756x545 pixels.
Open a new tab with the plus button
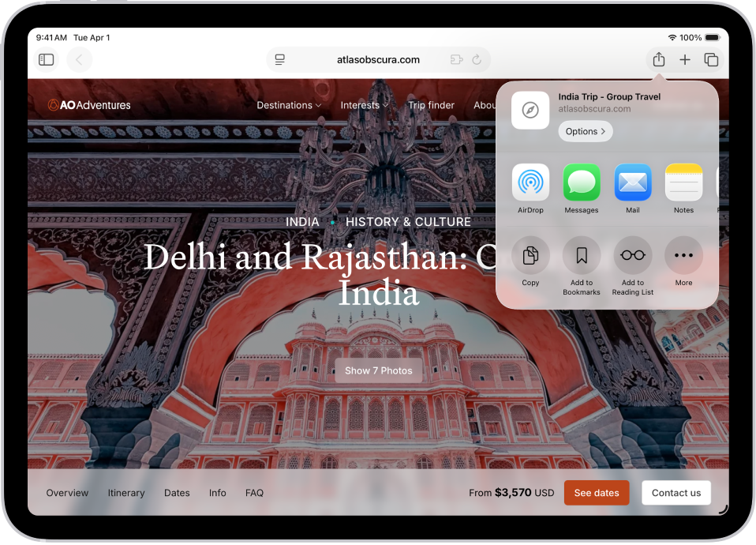pos(684,59)
